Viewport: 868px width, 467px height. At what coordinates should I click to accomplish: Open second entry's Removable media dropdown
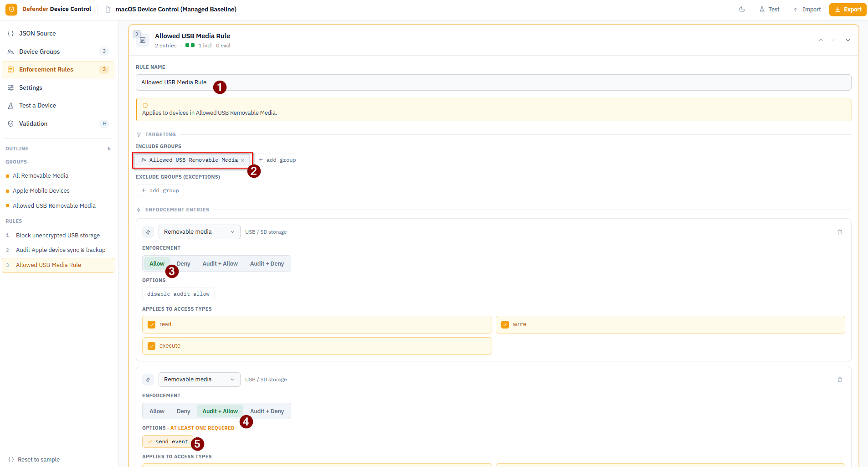200,380
